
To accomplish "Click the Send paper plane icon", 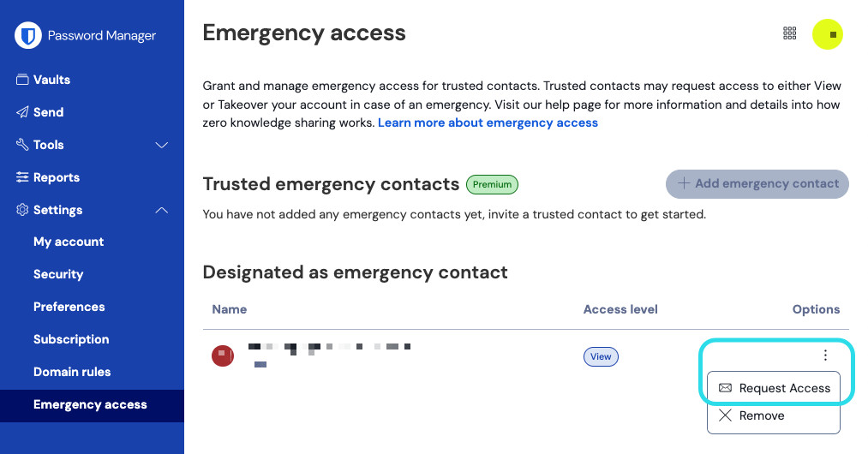I will click(22, 112).
